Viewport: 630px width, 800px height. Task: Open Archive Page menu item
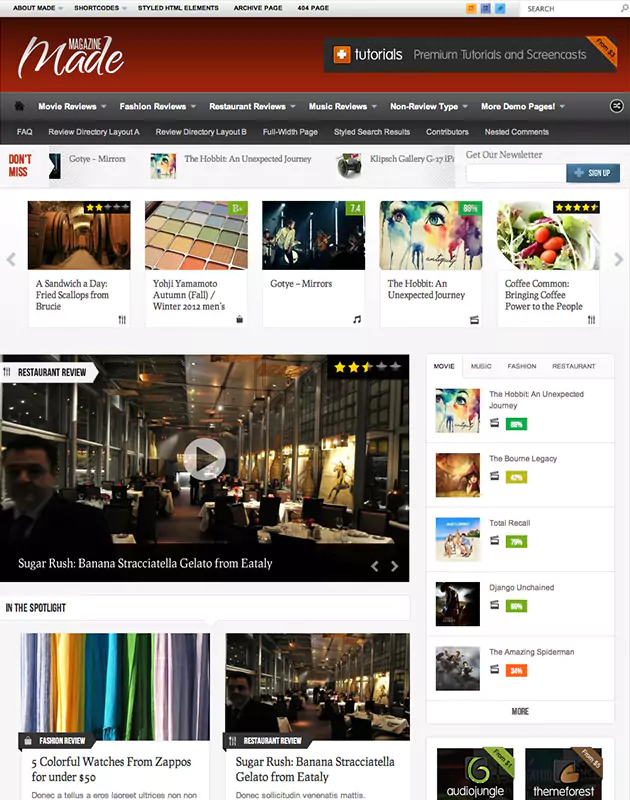click(258, 8)
